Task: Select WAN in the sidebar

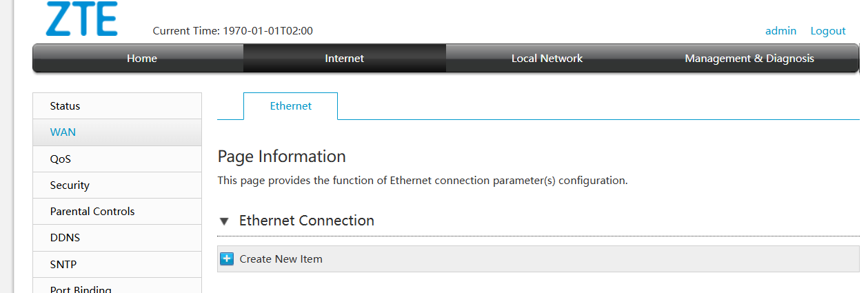Action: click(63, 132)
